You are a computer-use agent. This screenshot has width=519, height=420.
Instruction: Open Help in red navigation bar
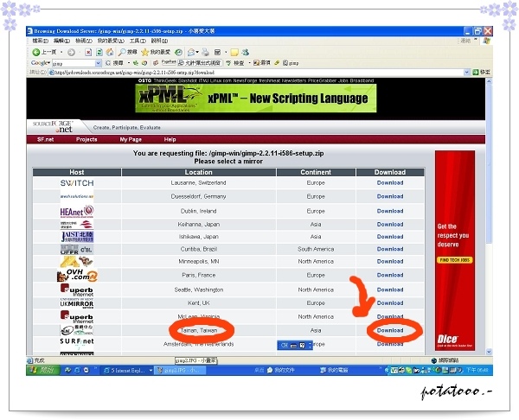click(x=170, y=139)
